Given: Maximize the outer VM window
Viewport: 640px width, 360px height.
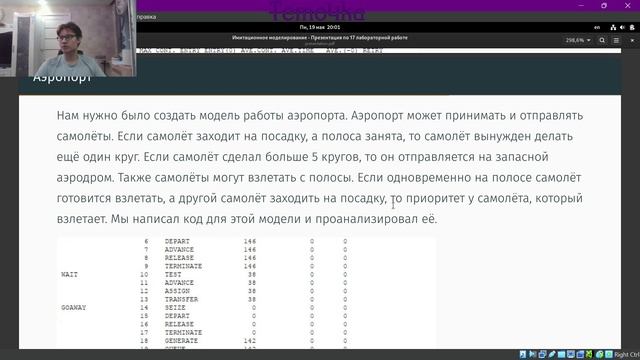Looking at the screenshot, I should click(x=604, y=5).
